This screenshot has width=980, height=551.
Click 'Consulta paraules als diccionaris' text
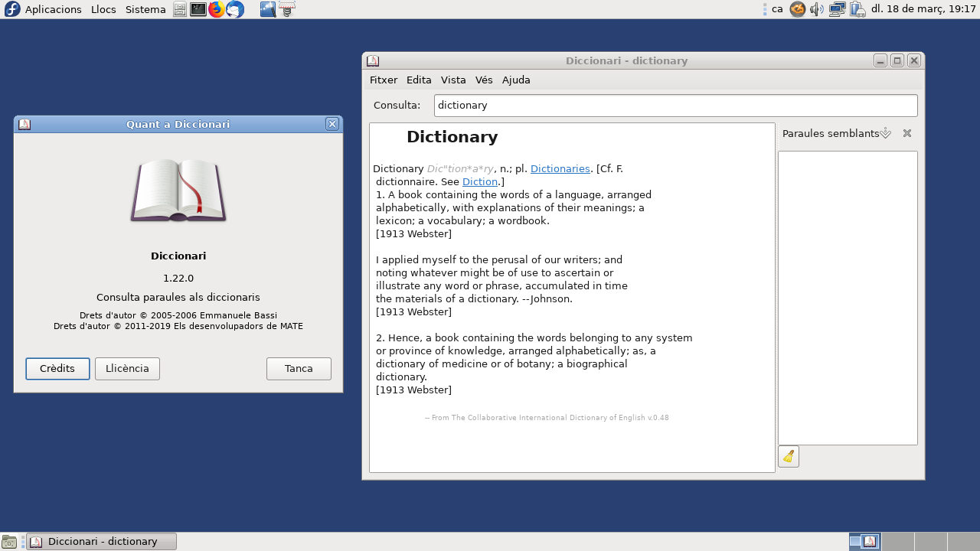pyautogui.click(x=178, y=297)
